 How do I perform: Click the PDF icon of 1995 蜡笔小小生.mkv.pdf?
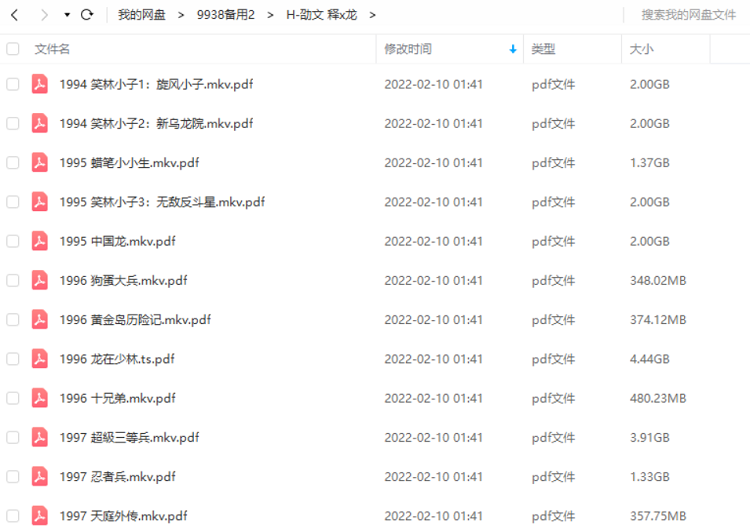[x=40, y=163]
